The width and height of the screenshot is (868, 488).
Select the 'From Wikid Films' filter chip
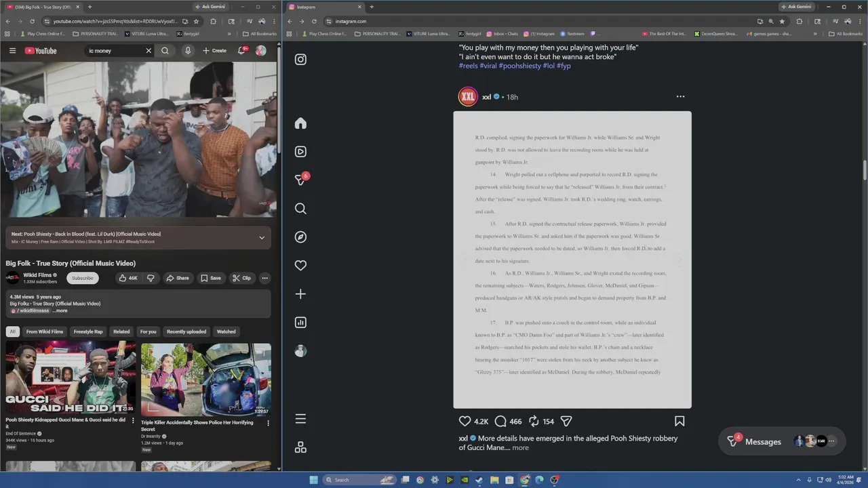coord(45,331)
